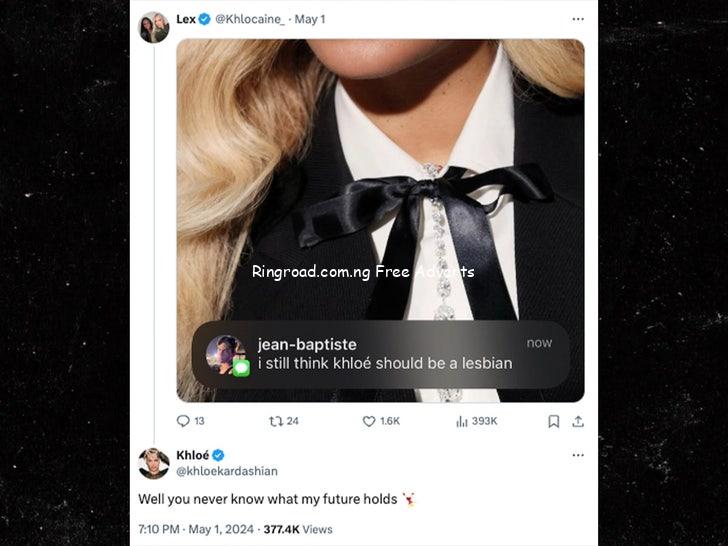
Task: Bookmark the Lex post
Action: click(x=553, y=421)
